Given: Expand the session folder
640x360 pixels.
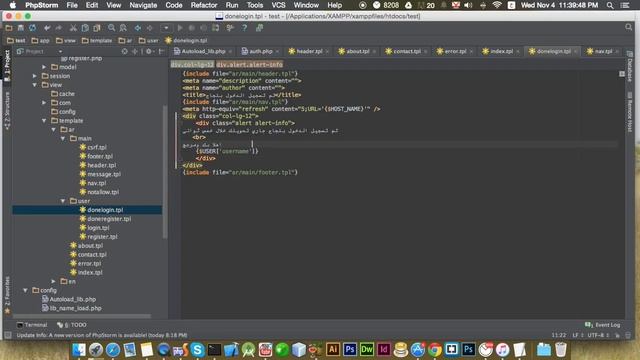Looking at the screenshot, I should tap(35, 76).
